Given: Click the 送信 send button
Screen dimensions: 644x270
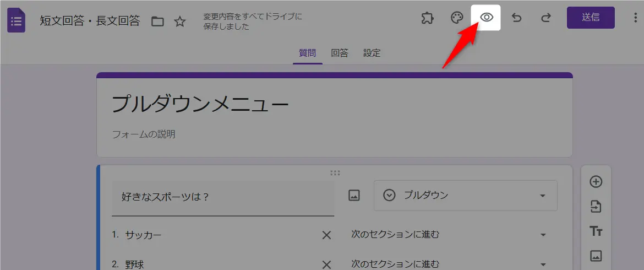Looking at the screenshot, I should (591, 18).
